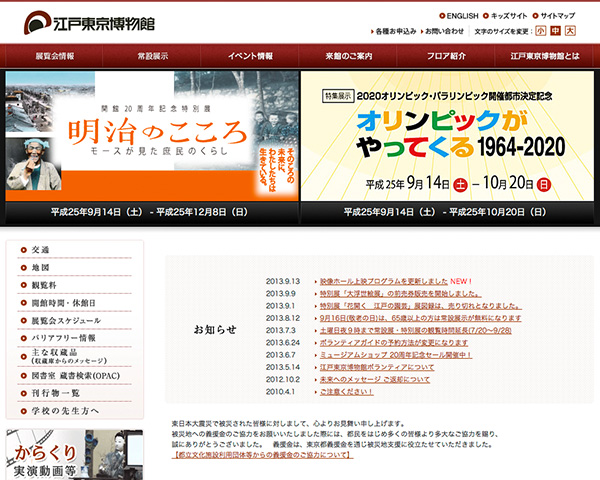This screenshot has width=600, height=480.
Task: Open the サイトマップ sitemap link
Action: tap(557, 16)
